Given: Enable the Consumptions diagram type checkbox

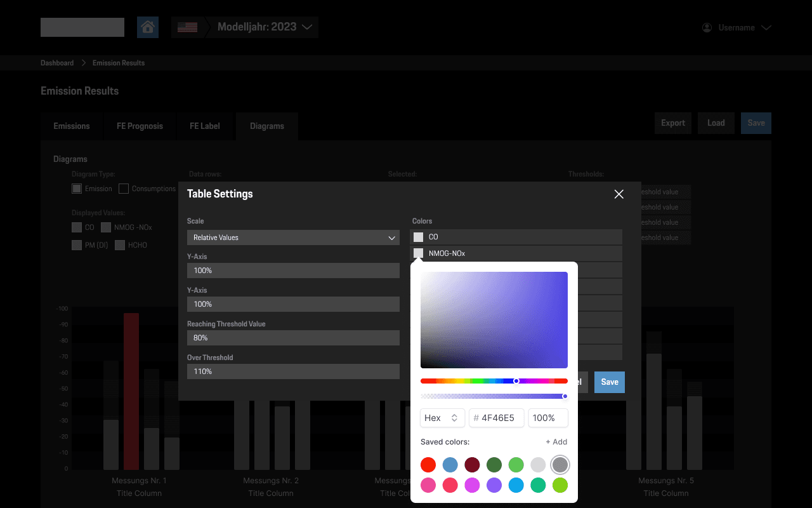Looking at the screenshot, I should point(124,189).
